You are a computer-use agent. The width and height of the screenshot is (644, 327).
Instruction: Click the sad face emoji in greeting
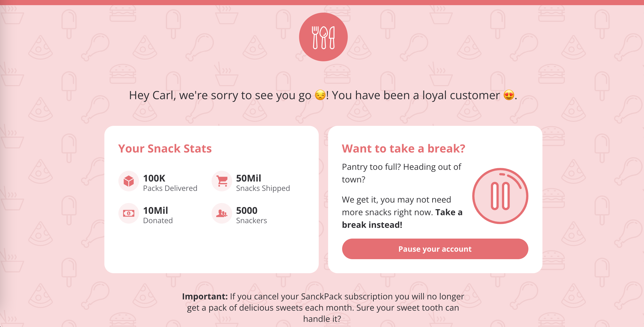[x=320, y=95]
